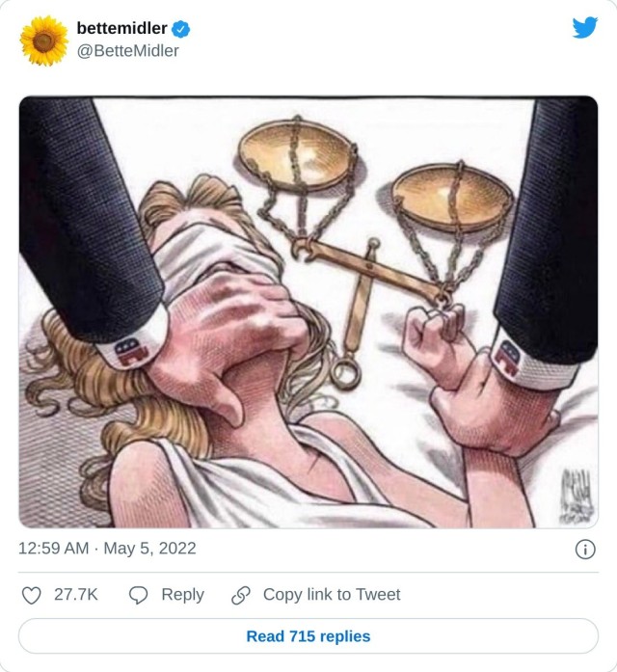Open the @BetteMidler handle link

127,51
